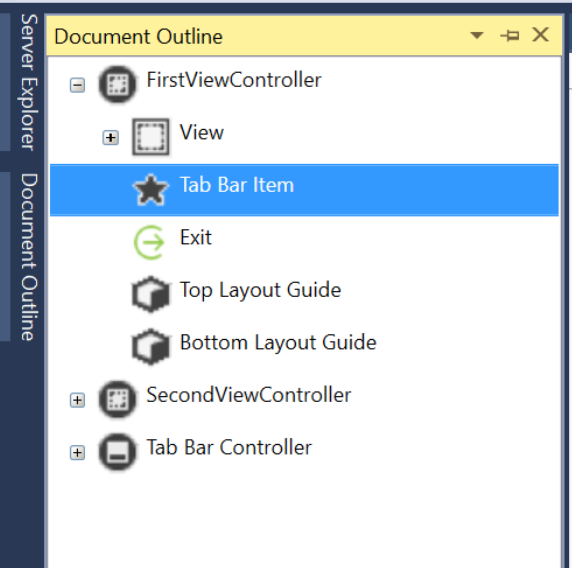Open the Document Outline window options dropdown

pos(477,35)
